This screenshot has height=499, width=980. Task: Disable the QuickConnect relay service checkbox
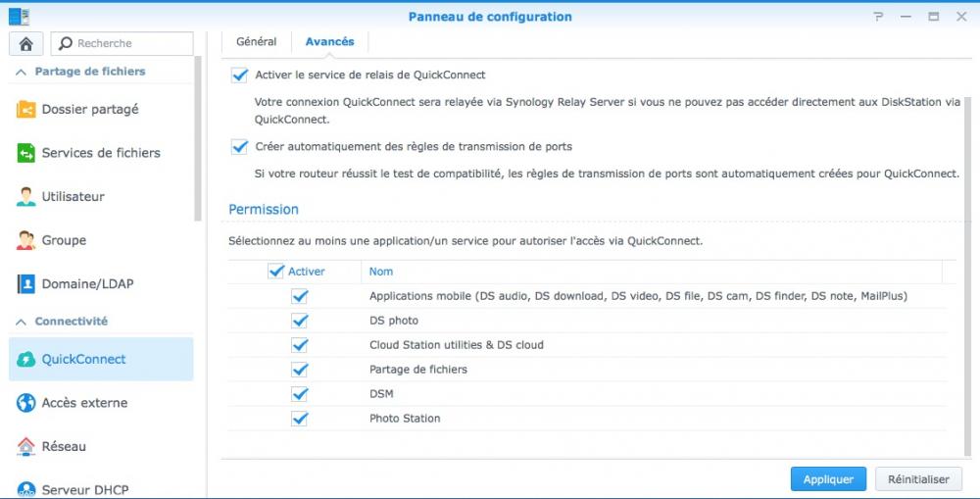(239, 75)
